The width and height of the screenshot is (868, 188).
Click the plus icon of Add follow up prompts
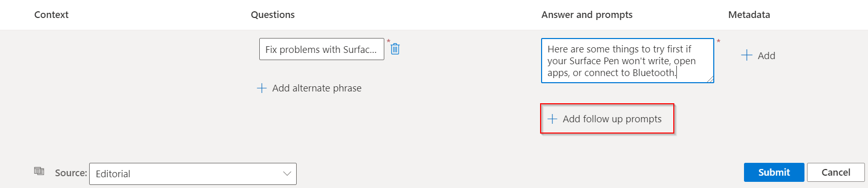[x=552, y=119]
